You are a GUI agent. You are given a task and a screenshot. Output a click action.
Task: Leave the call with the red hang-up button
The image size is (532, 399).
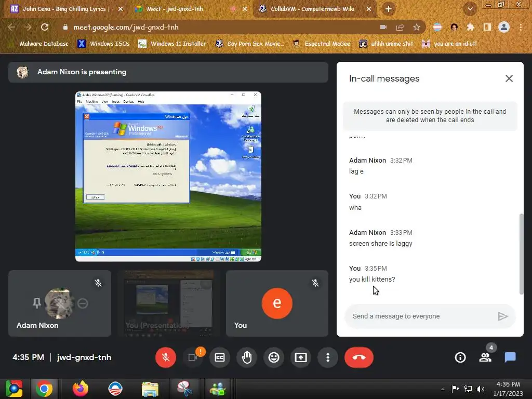[359, 357]
